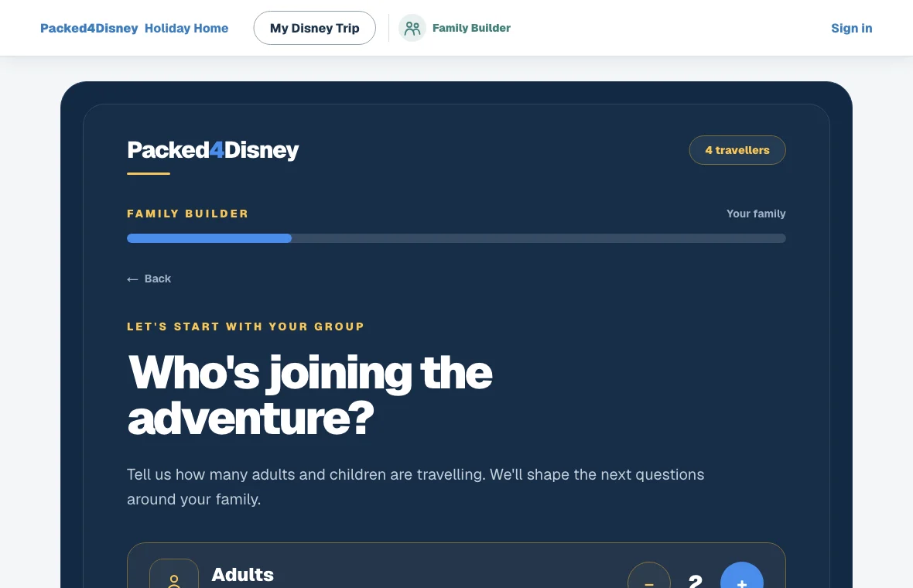Open the My Disney Trip button
Screen dimensions: 913x588
click(314, 28)
